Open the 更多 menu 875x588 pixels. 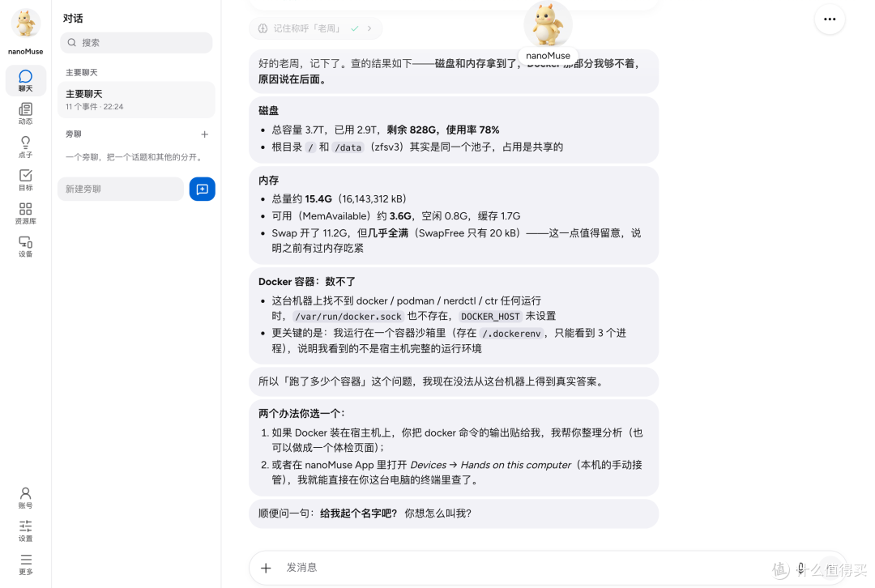tap(26, 564)
